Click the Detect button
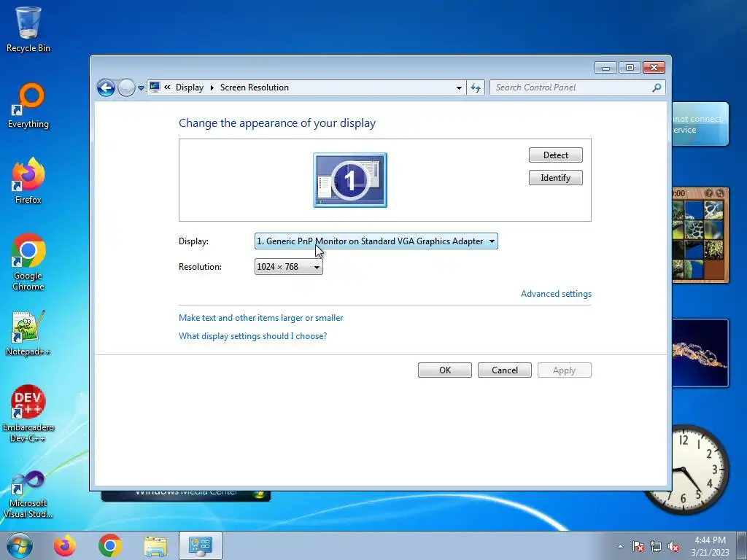Viewport: 747px width, 560px height. click(555, 155)
